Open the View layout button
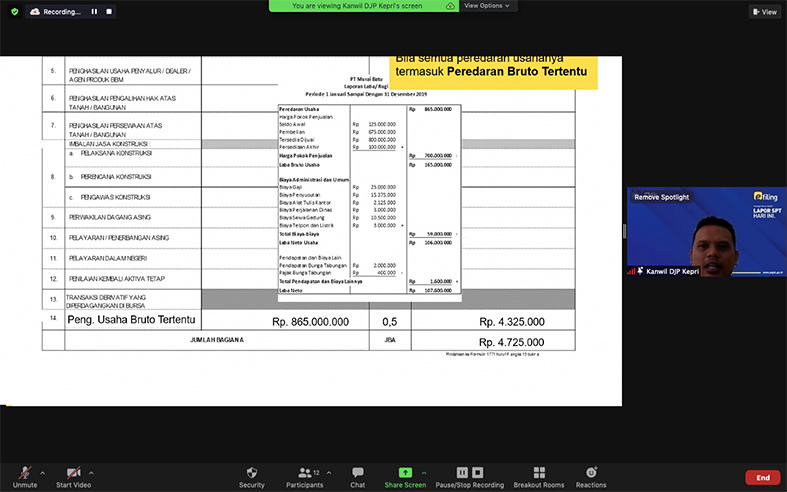Image resolution: width=787 pixels, height=492 pixels. point(765,12)
